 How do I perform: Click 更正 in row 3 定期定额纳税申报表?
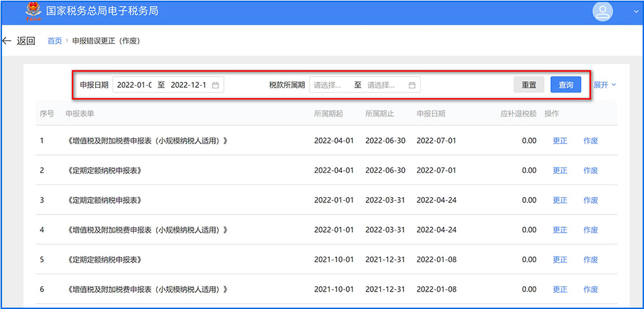click(x=560, y=200)
